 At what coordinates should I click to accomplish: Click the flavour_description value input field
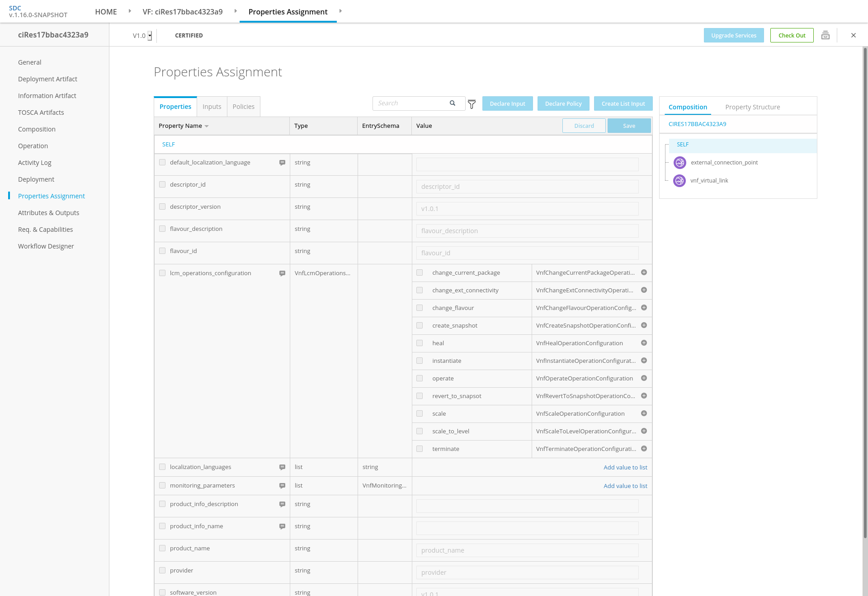(527, 231)
